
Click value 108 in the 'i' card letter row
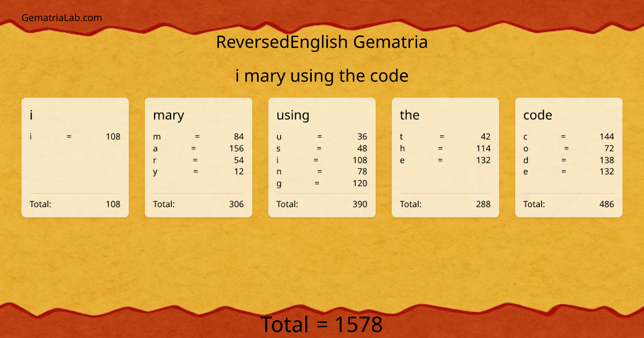coord(113,136)
